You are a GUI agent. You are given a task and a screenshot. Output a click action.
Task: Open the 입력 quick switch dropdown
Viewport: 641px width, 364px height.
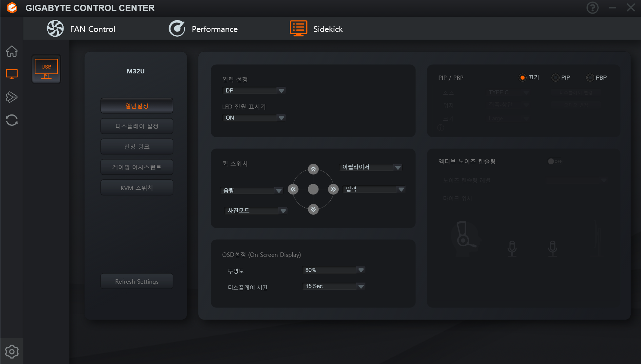pyautogui.click(x=374, y=189)
